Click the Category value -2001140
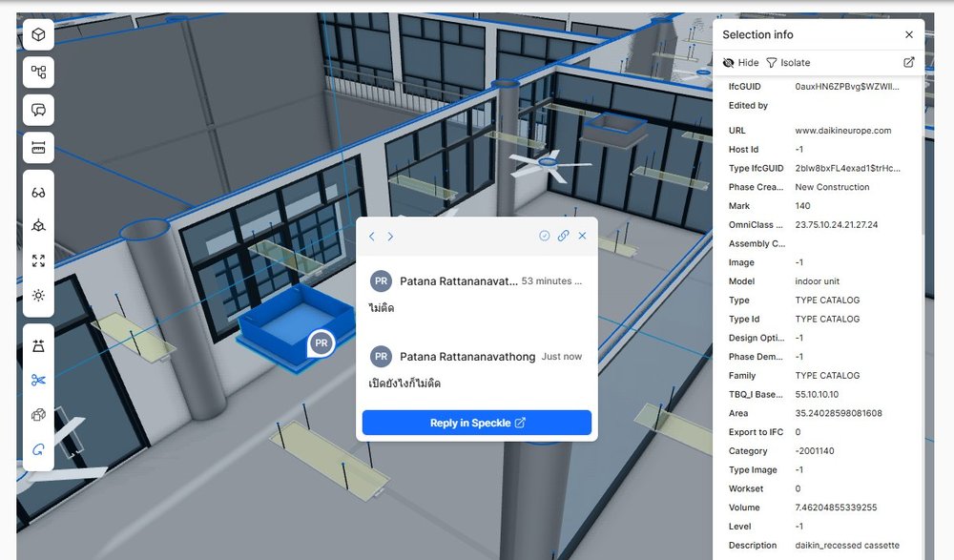 coord(814,451)
